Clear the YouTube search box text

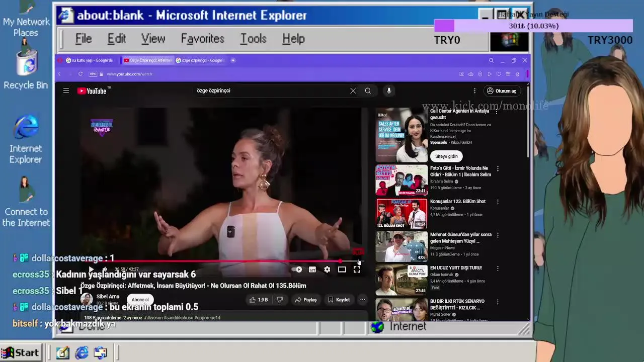coord(353,91)
